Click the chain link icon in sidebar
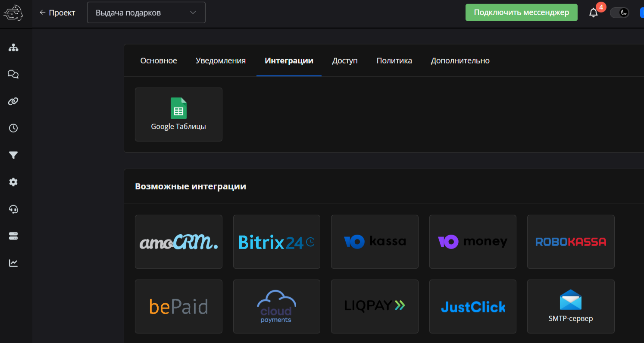The height and width of the screenshot is (343, 644). [x=13, y=101]
